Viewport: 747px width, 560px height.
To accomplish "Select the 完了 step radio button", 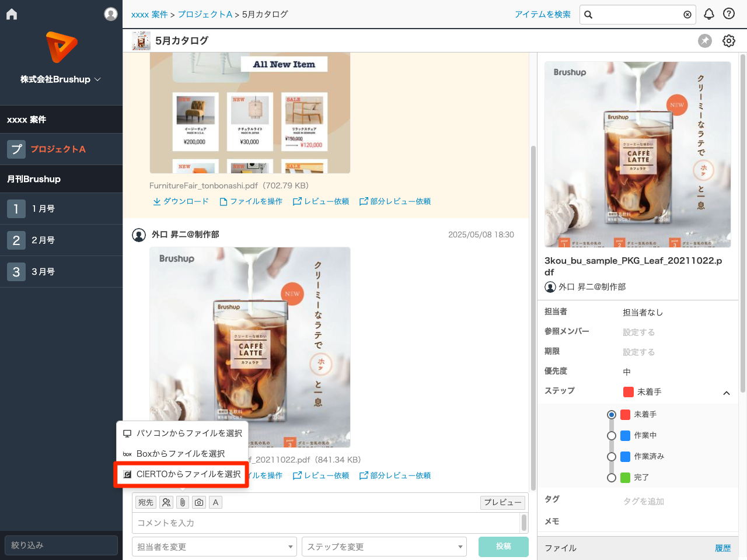I will click(612, 478).
